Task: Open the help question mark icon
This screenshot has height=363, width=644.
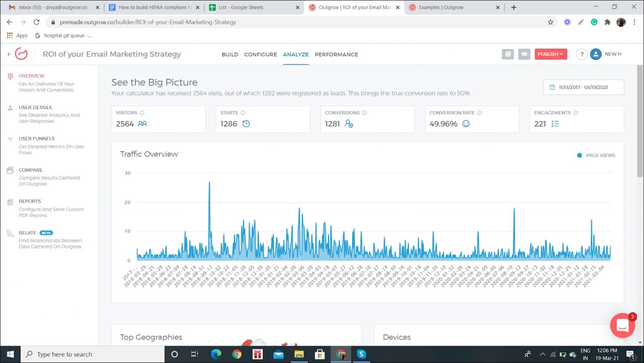Action: click(582, 54)
